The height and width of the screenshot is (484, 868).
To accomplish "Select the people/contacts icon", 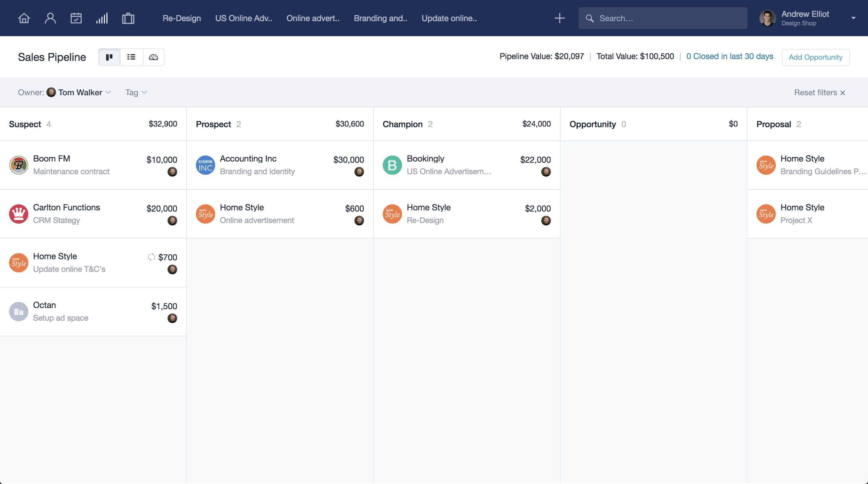I will coord(50,18).
